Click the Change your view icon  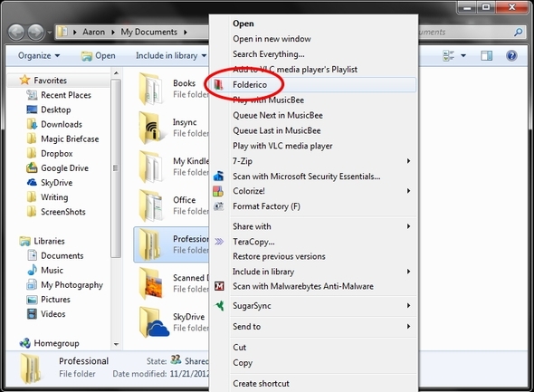click(448, 55)
